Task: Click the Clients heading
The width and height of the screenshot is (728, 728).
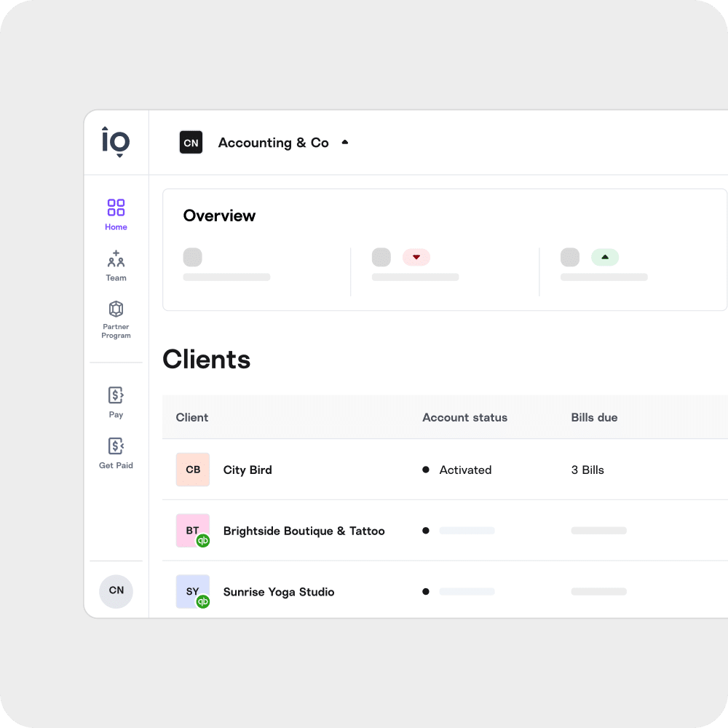Action: coord(207,359)
